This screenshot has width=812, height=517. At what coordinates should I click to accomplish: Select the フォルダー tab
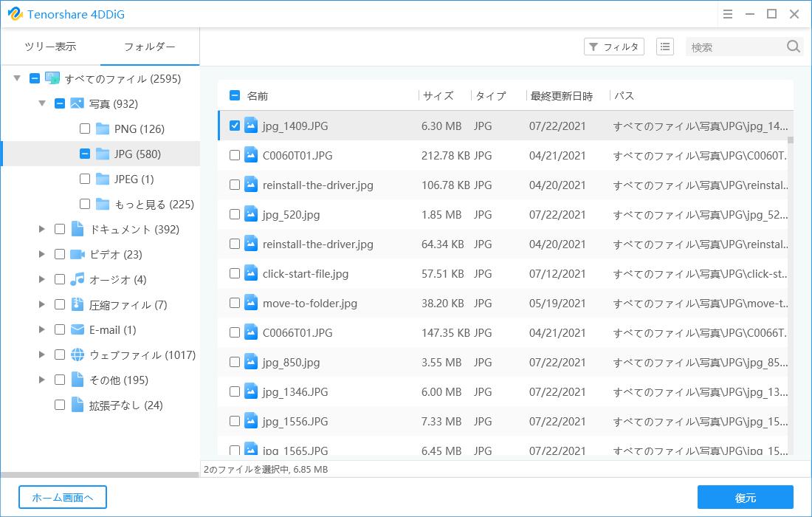(150, 47)
